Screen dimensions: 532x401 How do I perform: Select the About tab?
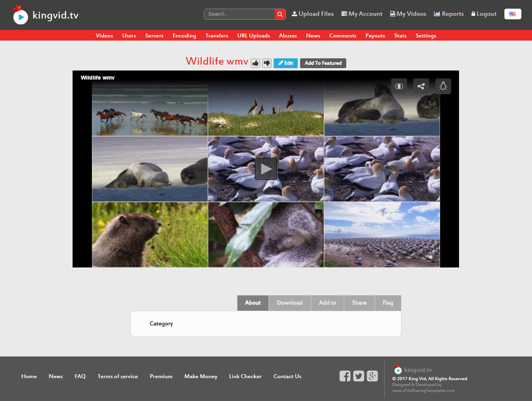253,303
